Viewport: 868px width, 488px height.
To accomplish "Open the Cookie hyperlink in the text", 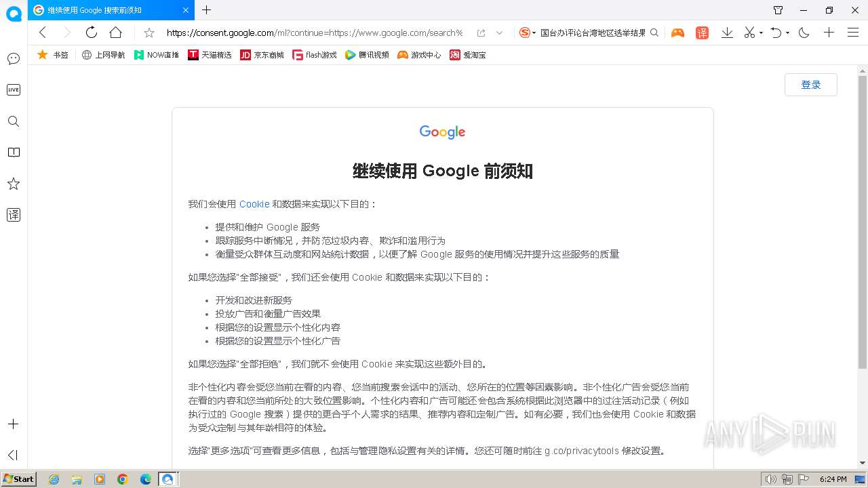I will tap(254, 204).
